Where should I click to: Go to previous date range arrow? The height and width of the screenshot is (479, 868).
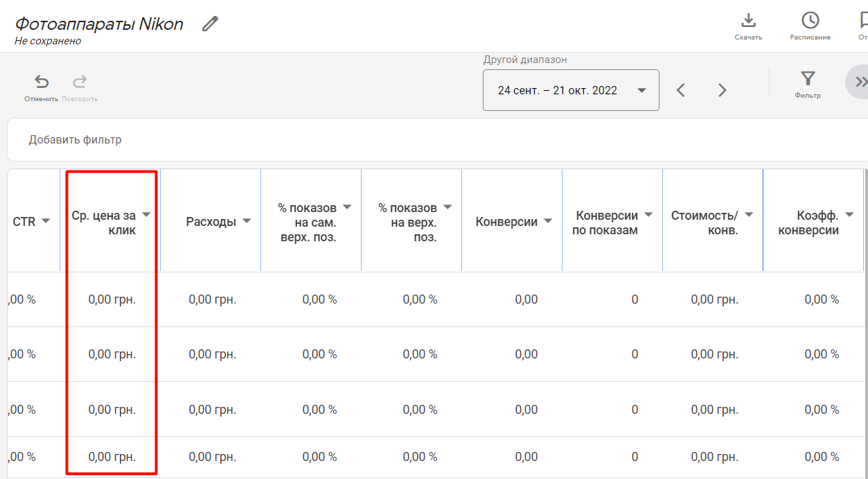tap(681, 90)
